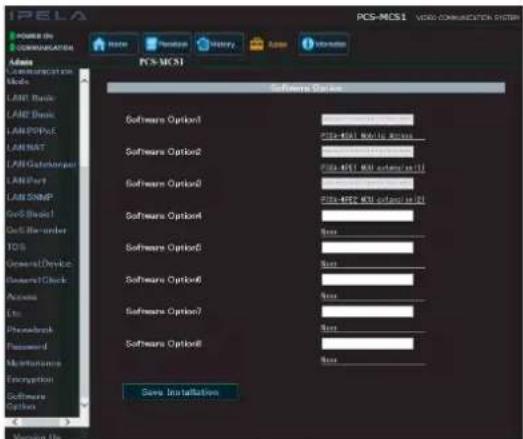Click the empty Software Option4 field
This screenshot has height=439, width=523.
tap(367, 215)
